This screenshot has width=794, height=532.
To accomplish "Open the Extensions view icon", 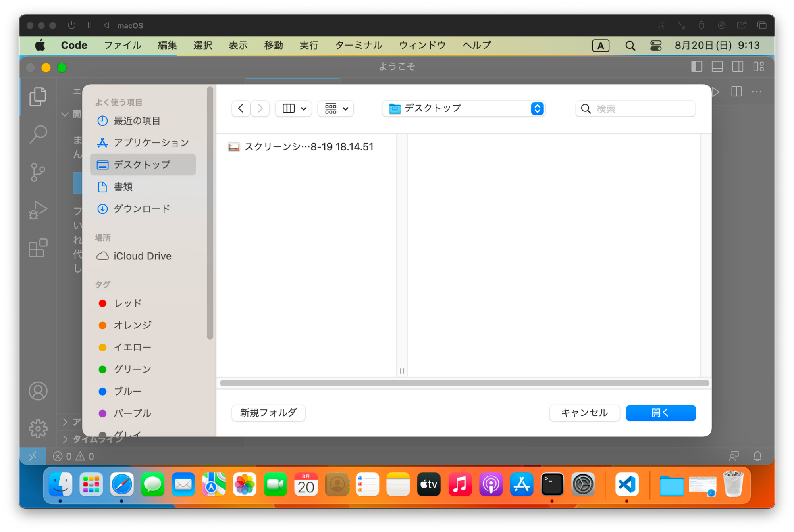I will pyautogui.click(x=38, y=248).
